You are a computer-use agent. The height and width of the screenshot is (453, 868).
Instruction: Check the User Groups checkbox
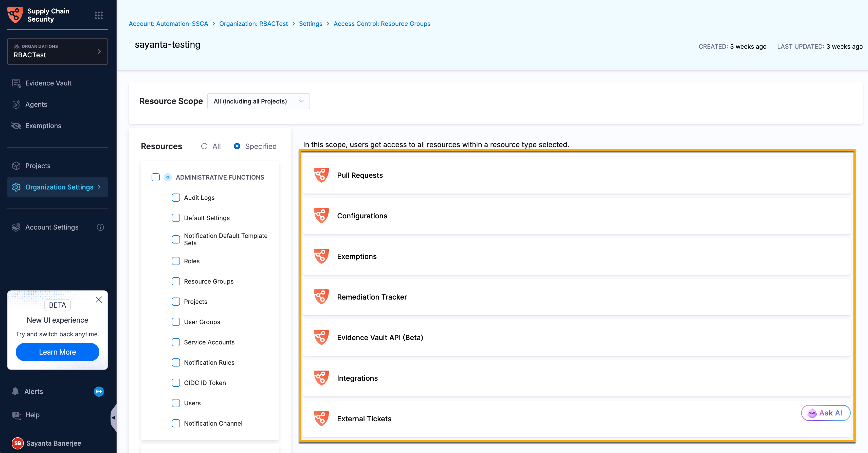pyautogui.click(x=176, y=322)
